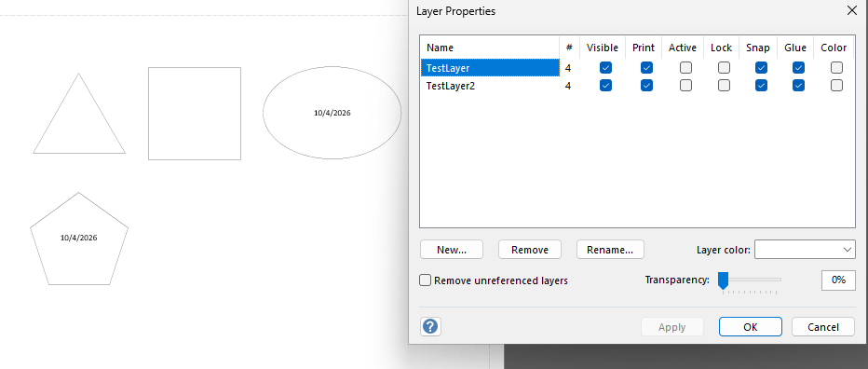Toggle Visible checkbox for TestLayer2
868x369 pixels.
(x=605, y=86)
